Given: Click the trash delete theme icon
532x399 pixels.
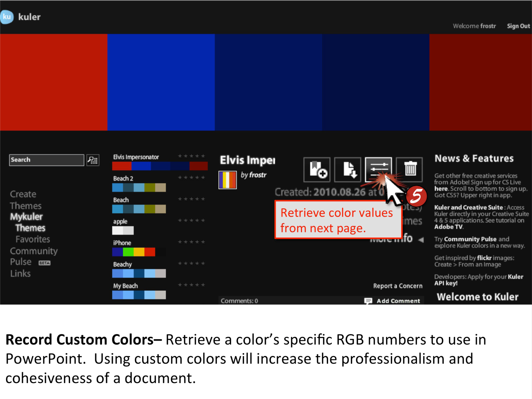Looking at the screenshot, I should pos(409,170).
